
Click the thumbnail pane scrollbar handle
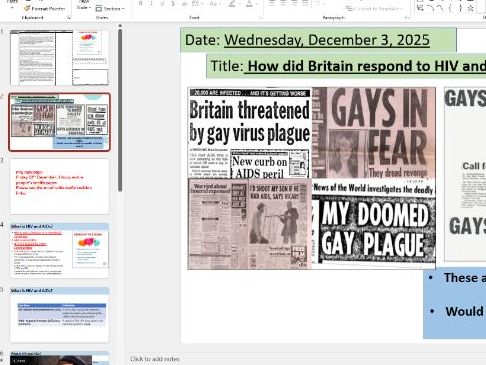[120, 110]
